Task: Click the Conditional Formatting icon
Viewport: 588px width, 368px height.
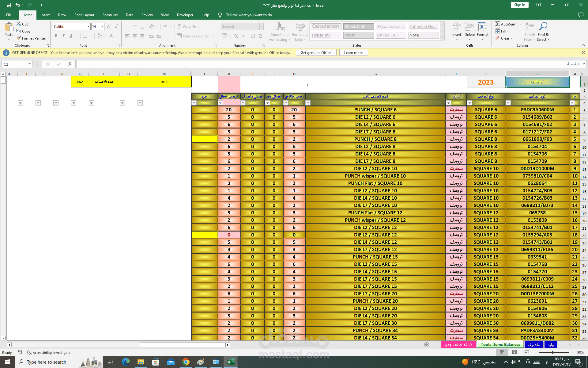Action: 280,27
